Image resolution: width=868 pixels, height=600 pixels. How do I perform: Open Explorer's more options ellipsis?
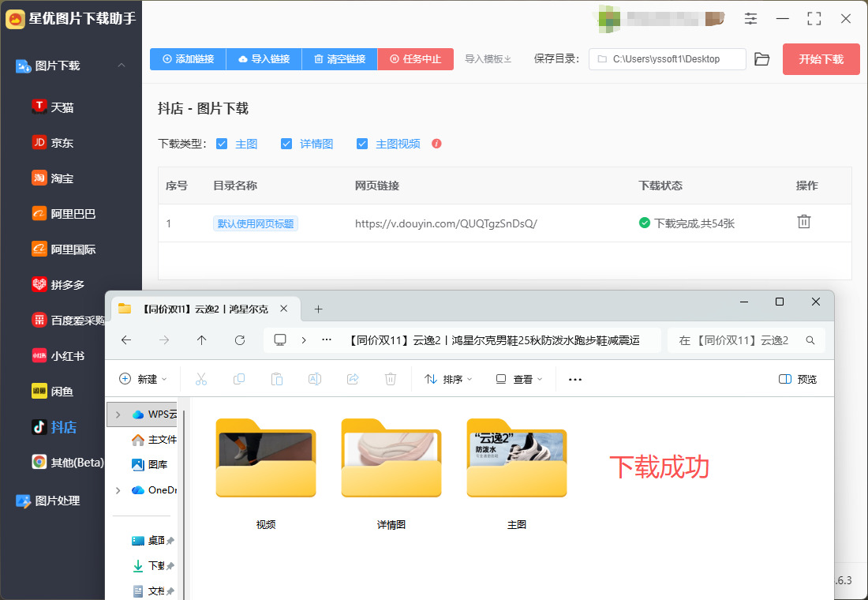575,380
